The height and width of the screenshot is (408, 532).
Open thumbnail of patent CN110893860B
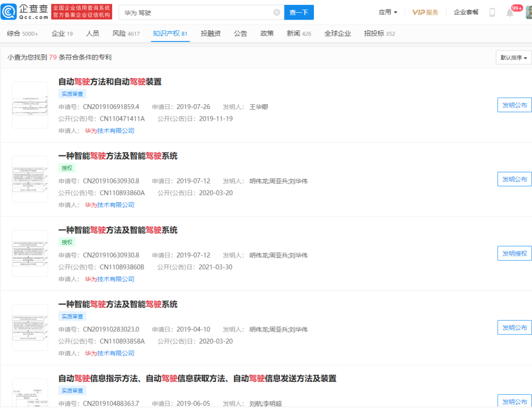coord(30,254)
